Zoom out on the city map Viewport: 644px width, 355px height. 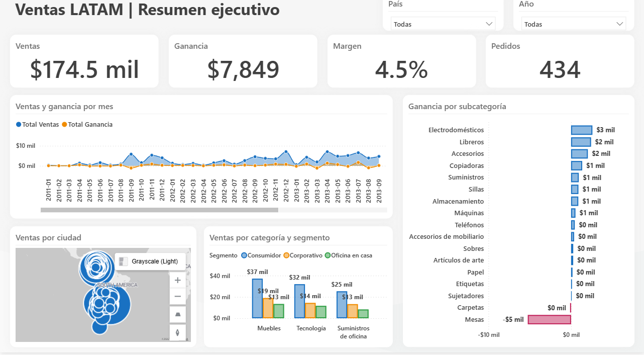click(177, 297)
